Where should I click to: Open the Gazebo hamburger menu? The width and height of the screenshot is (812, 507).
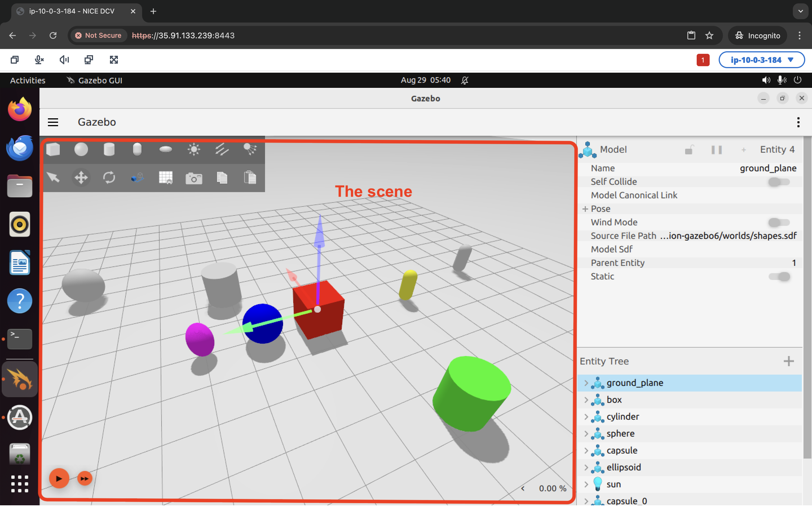53,123
